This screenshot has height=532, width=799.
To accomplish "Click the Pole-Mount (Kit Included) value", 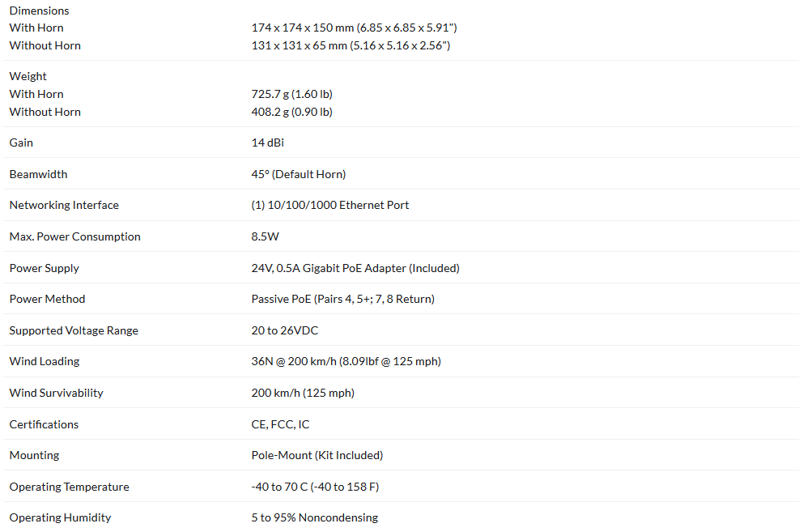I will [x=317, y=455].
